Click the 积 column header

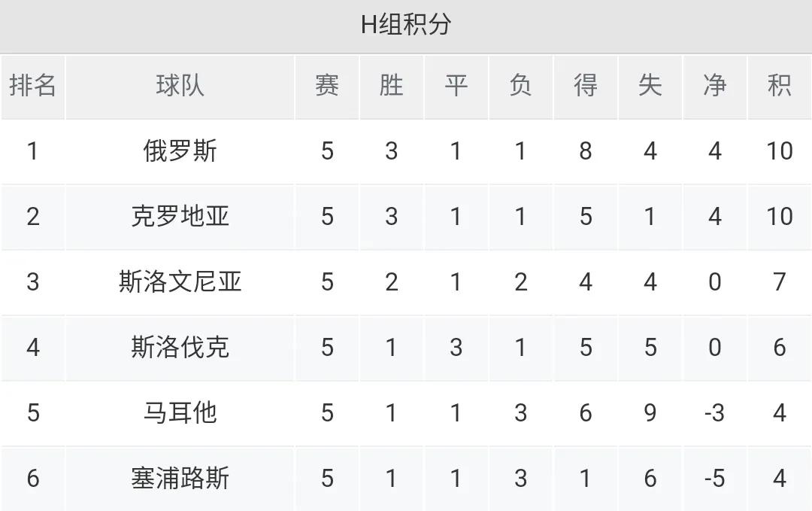pyautogui.click(x=779, y=86)
